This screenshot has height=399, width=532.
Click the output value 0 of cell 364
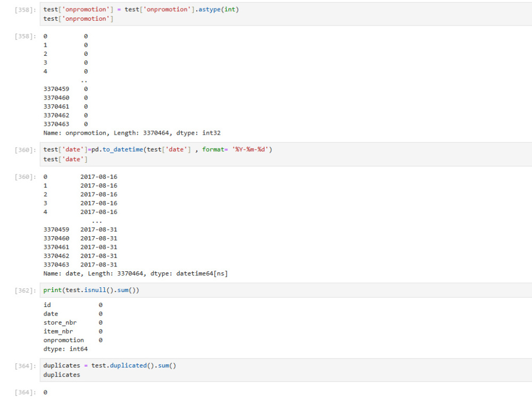(x=45, y=392)
